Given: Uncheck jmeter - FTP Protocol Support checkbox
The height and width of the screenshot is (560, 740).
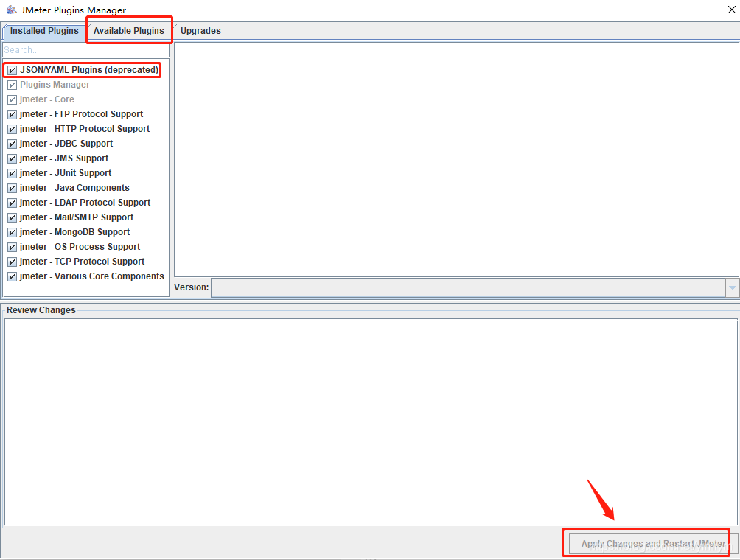Looking at the screenshot, I should tap(13, 115).
